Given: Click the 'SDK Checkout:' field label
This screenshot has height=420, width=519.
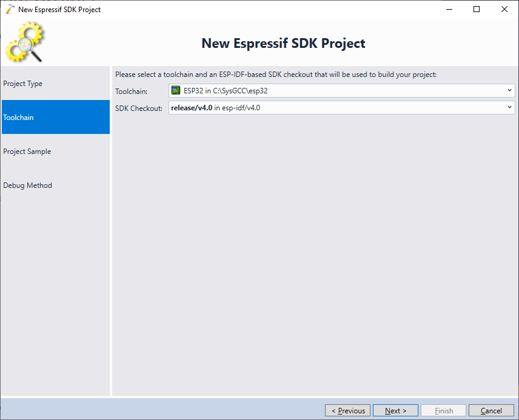Looking at the screenshot, I should pos(139,108).
